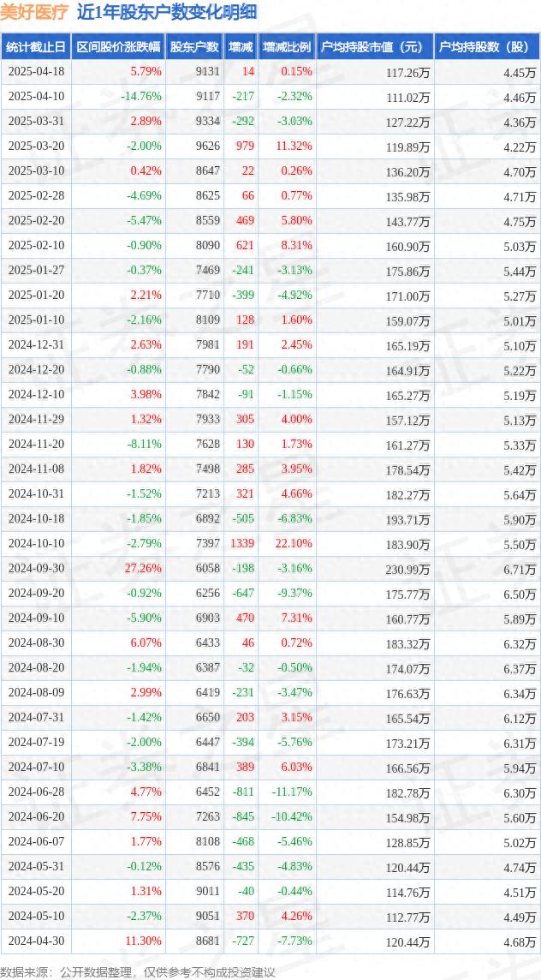This screenshot has width=541, height=980.
Task: Select the date cell 2025-03-31
Action: point(36,122)
